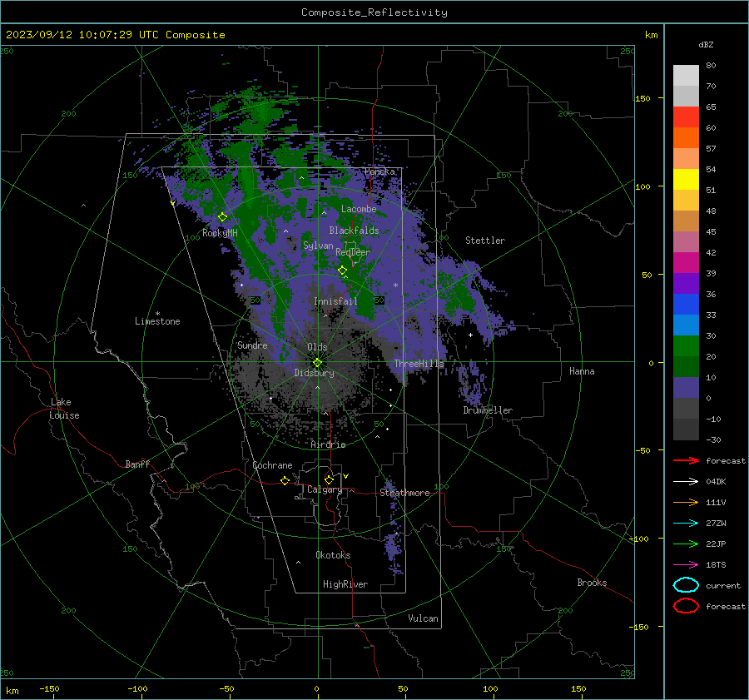Click the magenta 18TS arrow in legend
The height and width of the screenshot is (700, 749).
point(686,565)
